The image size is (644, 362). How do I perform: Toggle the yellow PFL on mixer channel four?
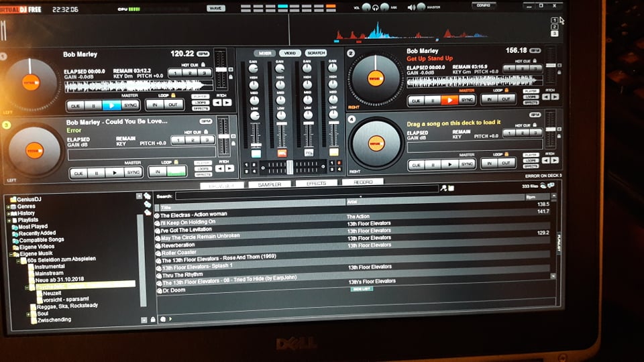[x=334, y=152]
